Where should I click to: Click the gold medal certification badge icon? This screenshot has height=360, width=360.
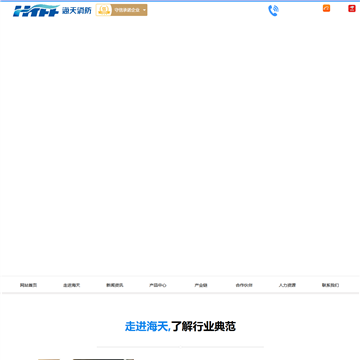click(104, 10)
